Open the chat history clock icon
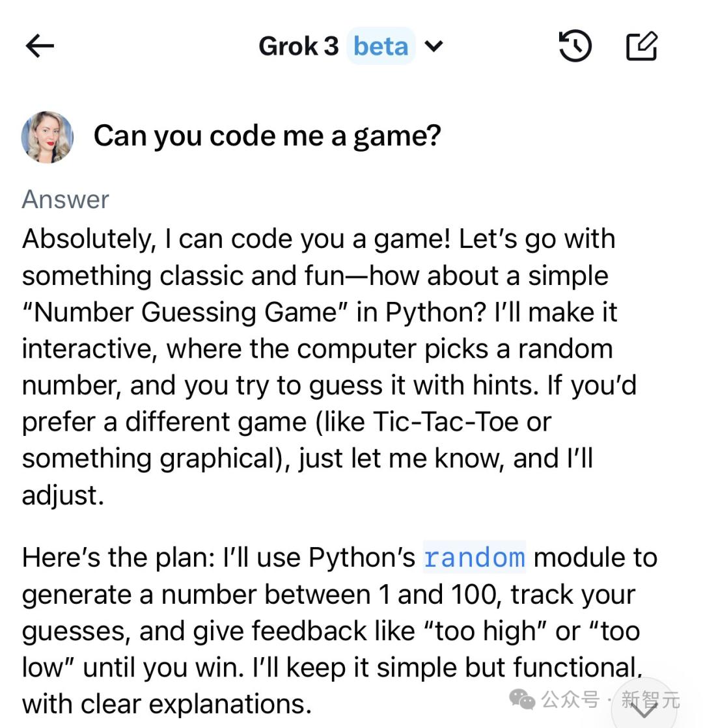Viewport: 703px width, 728px height. click(575, 46)
